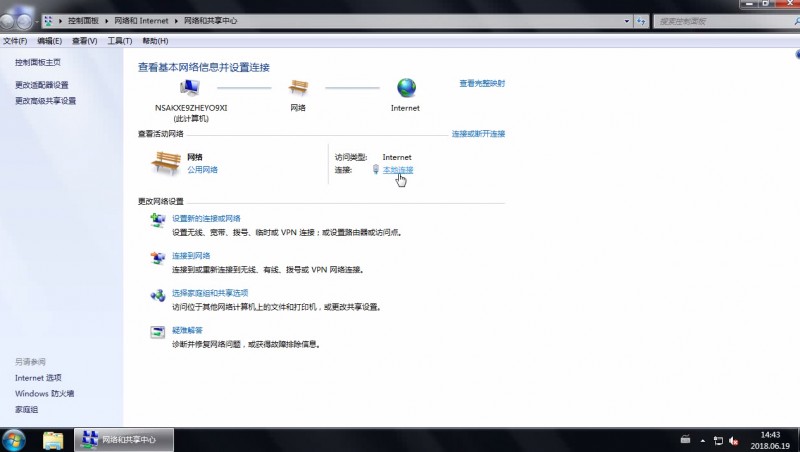
Task: Click the 网络和 Internet breadcrumb
Action: [141, 21]
